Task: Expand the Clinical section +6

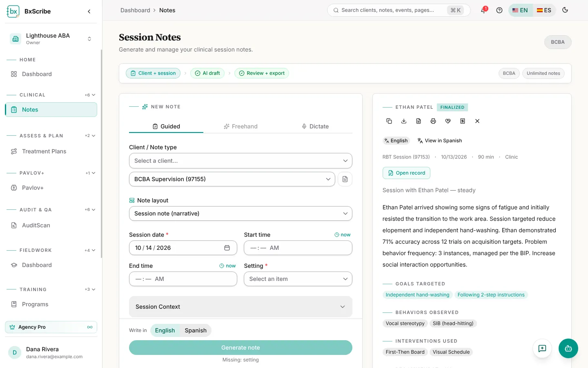Action: (90, 95)
